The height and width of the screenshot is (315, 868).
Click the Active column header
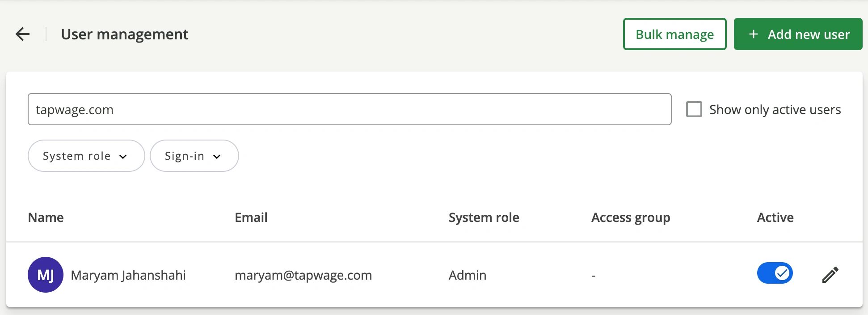coord(775,217)
